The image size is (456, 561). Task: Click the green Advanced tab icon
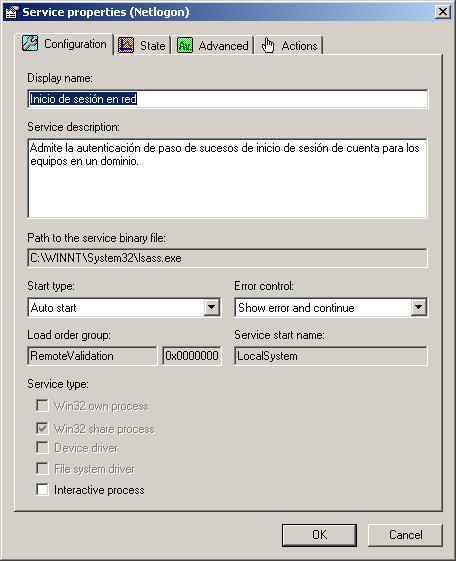coord(185,45)
